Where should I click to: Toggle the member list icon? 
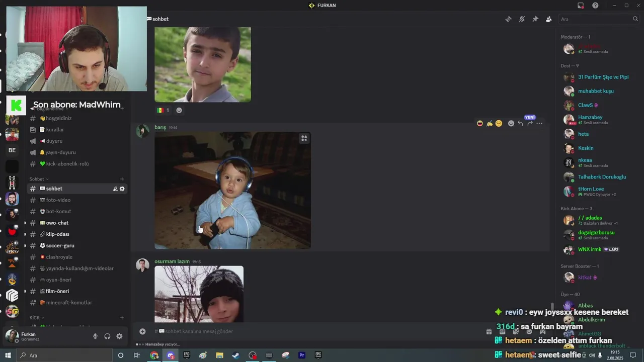(549, 19)
